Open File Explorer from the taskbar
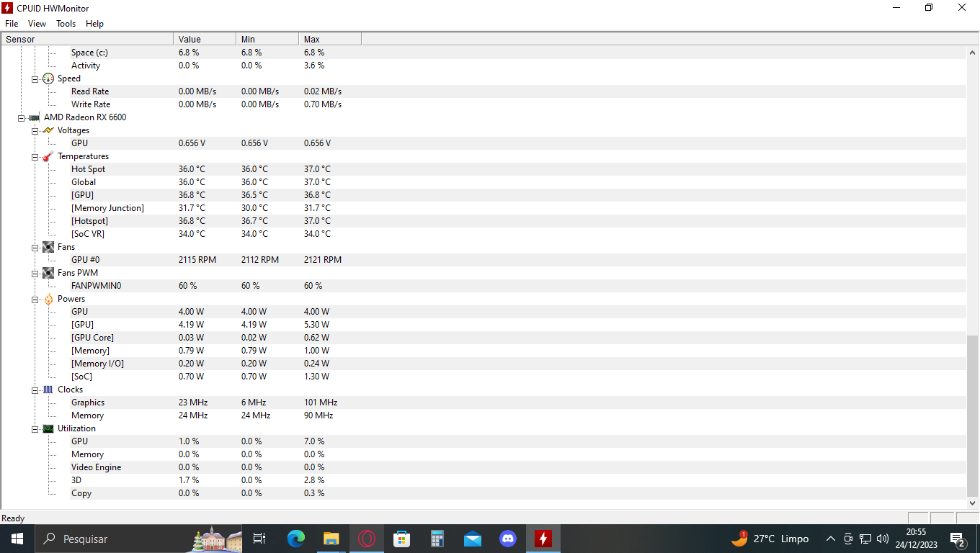980x553 pixels. tap(331, 539)
